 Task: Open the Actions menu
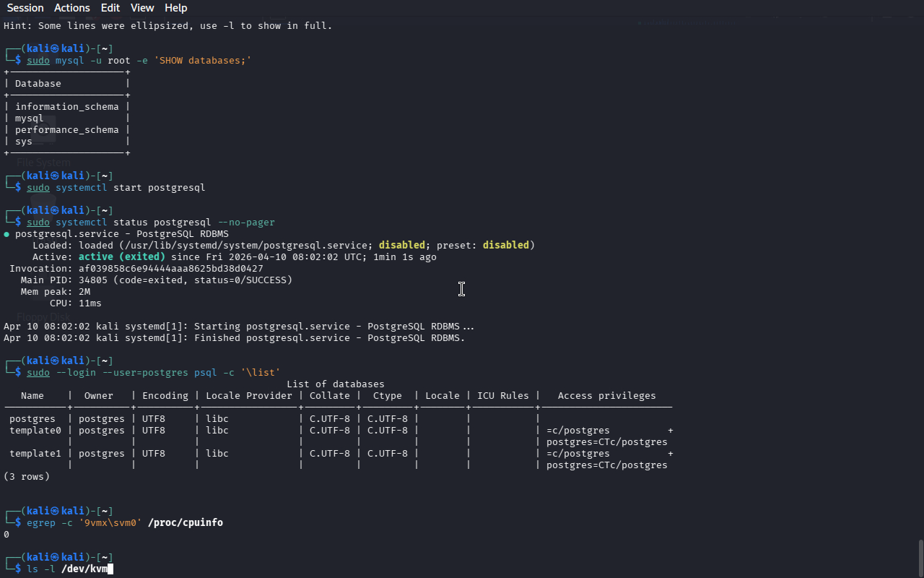[72, 8]
